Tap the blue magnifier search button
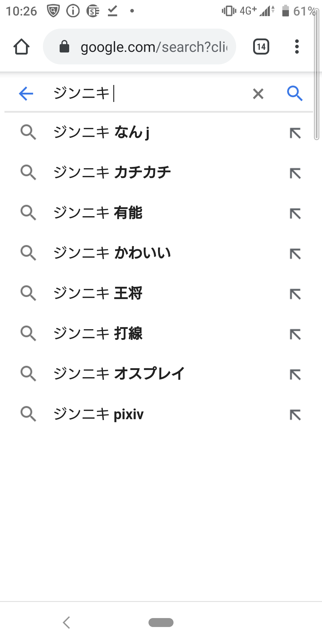Viewport: 322px width, 644px height. (295, 94)
